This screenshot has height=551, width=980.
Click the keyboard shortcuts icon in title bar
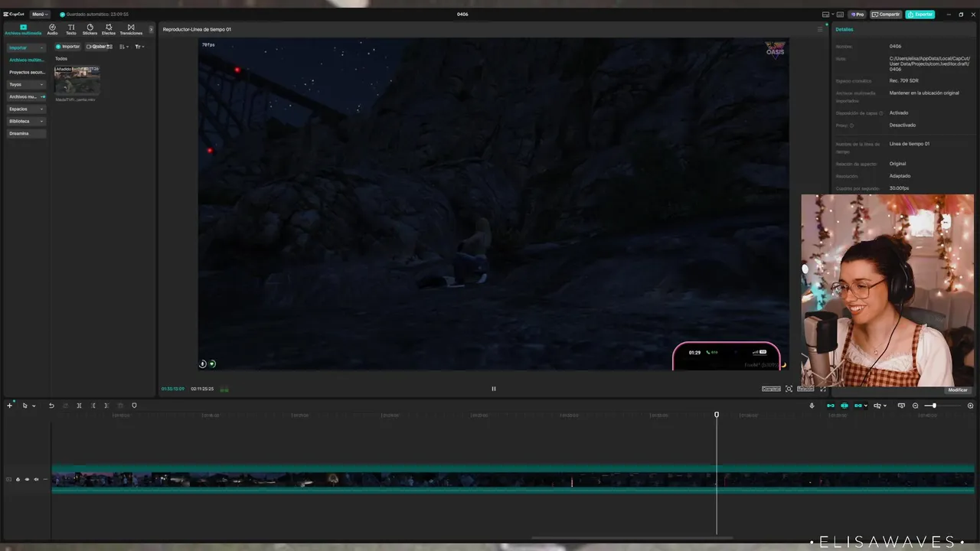pyautogui.click(x=840, y=14)
